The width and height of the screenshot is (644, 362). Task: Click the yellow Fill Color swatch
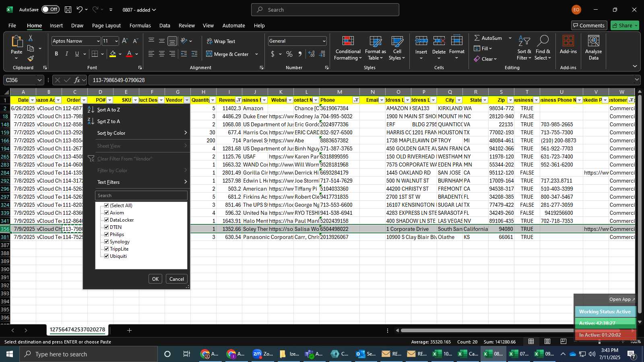[x=113, y=54]
